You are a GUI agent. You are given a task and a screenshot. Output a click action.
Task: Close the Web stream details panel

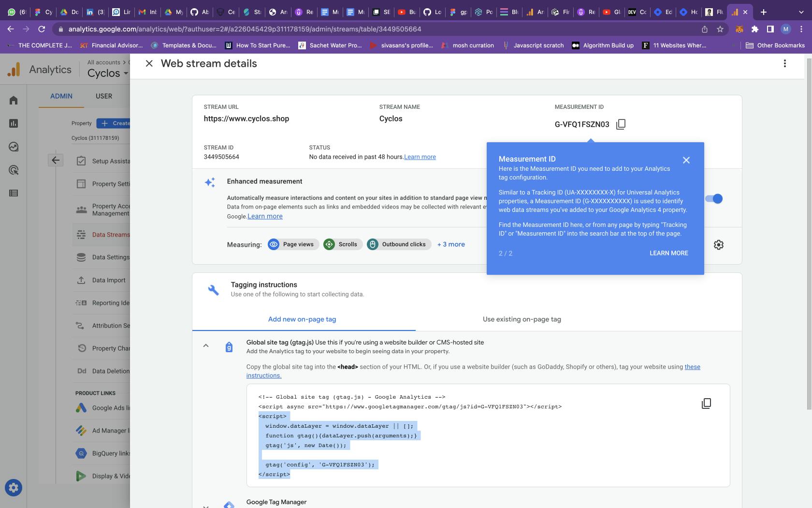coord(149,63)
